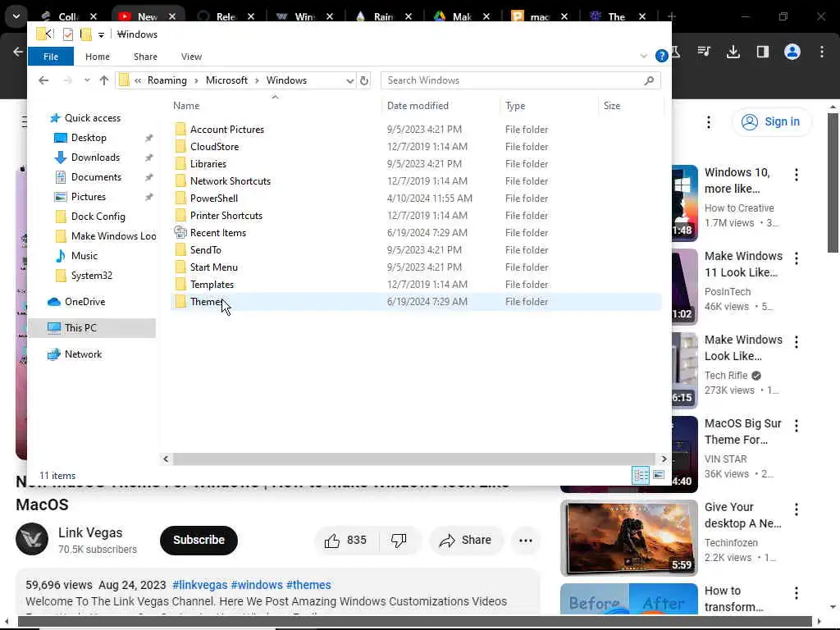Open more actions under the video
840x630 pixels.
pyautogui.click(x=526, y=541)
